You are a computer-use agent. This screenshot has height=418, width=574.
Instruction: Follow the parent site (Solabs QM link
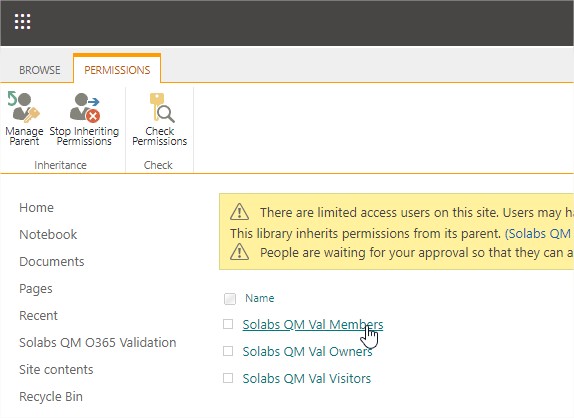539,234
